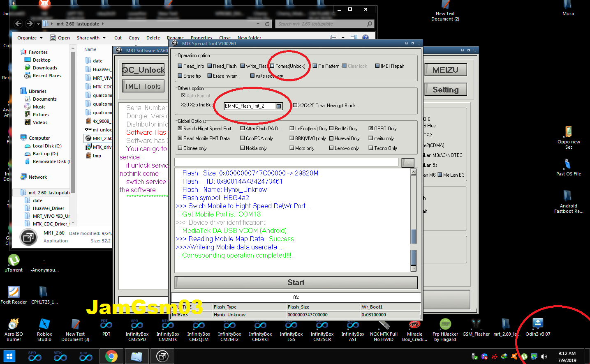Click the QC_Unlock button
The image size is (590, 364).
pos(143,70)
